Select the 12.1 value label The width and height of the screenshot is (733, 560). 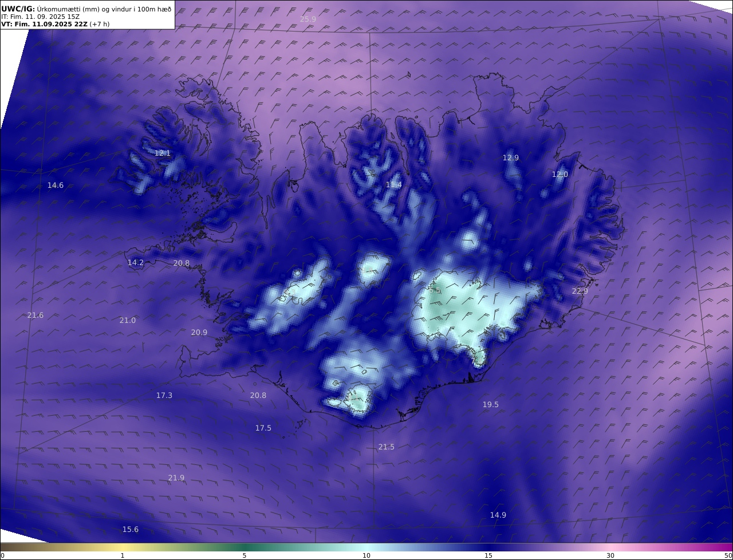163,153
